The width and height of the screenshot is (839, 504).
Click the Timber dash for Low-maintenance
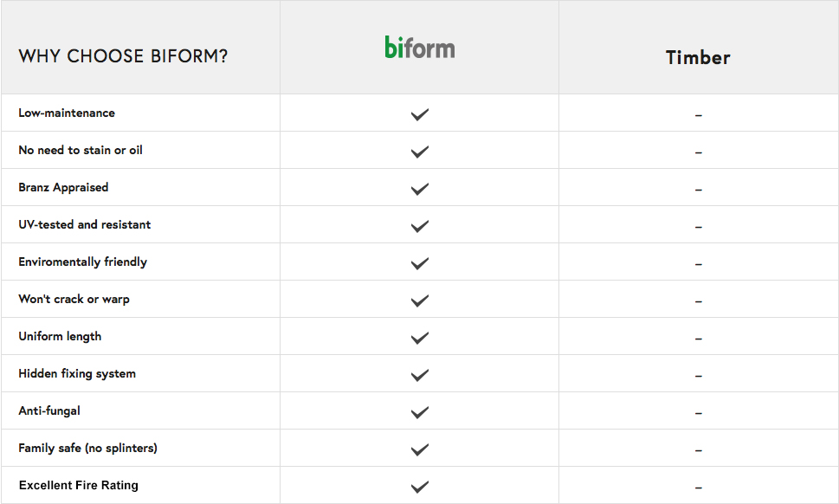pos(698,115)
